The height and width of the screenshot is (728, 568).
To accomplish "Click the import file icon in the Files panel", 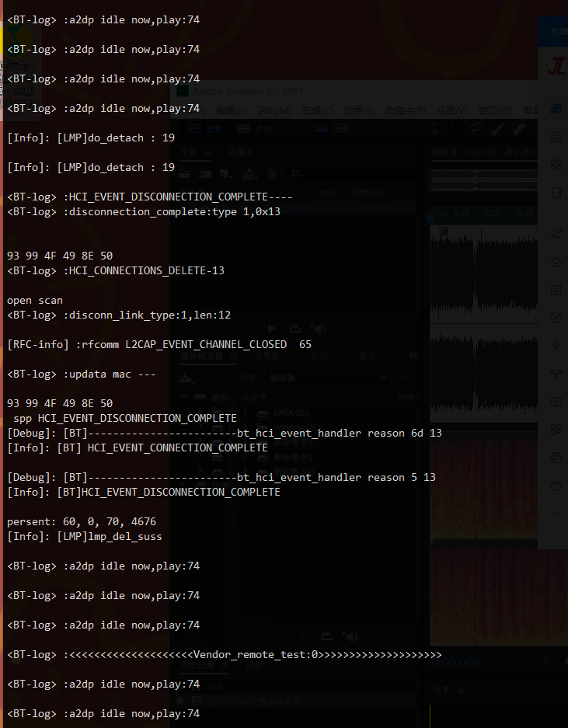I will (x=204, y=174).
